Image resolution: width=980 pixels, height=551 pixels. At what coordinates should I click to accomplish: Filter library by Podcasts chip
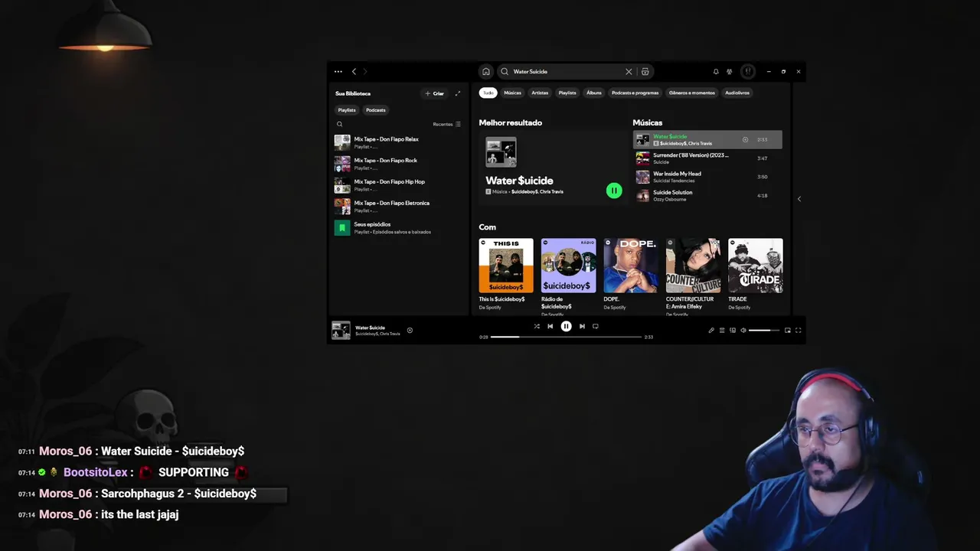pos(376,109)
